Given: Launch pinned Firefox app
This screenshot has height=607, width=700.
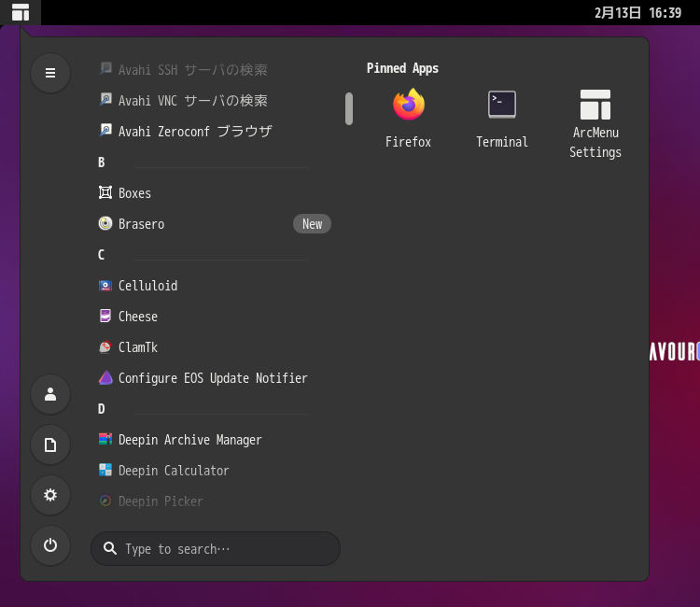Looking at the screenshot, I should click(409, 119).
